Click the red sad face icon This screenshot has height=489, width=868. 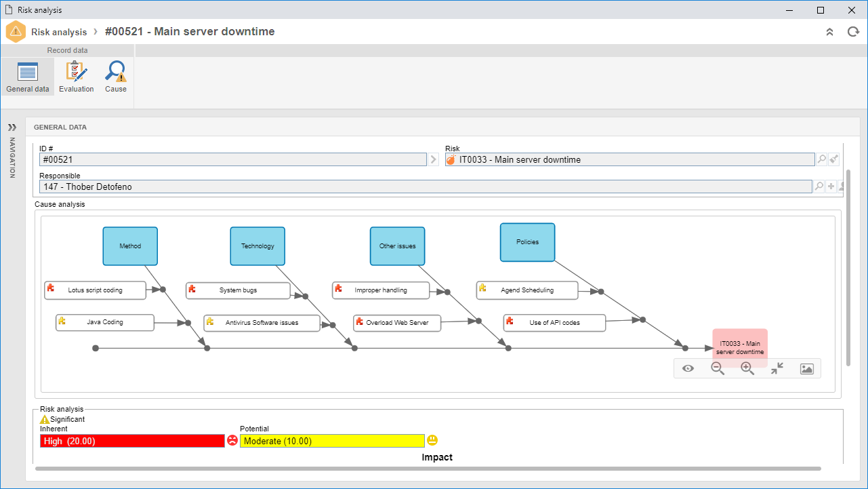(x=232, y=440)
